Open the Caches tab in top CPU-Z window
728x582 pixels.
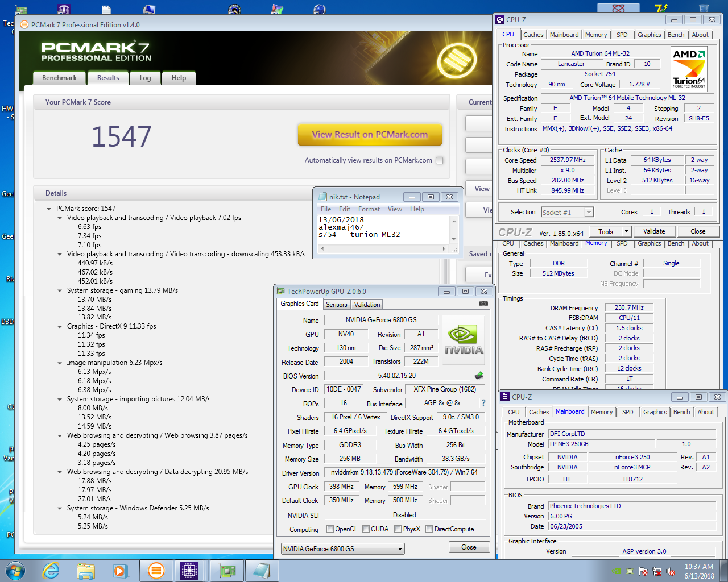point(533,35)
